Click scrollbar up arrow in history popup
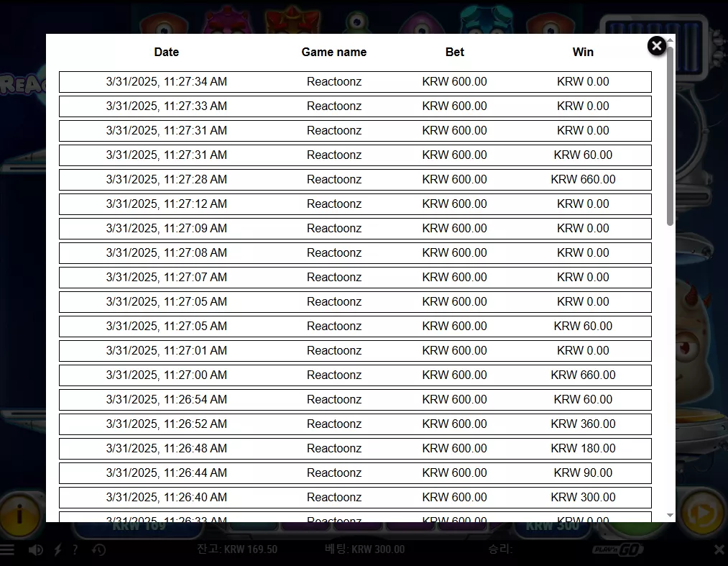 click(x=670, y=40)
